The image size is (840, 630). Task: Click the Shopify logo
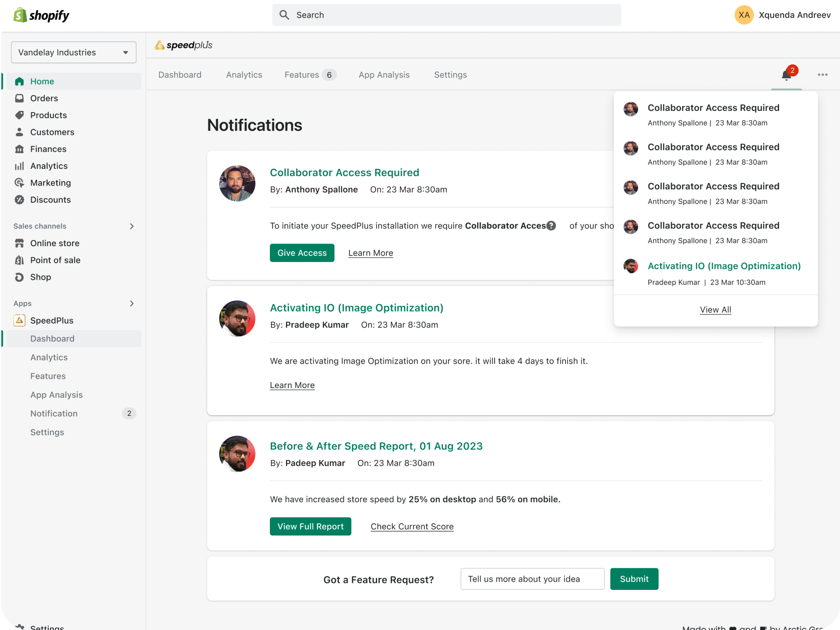[41, 16]
